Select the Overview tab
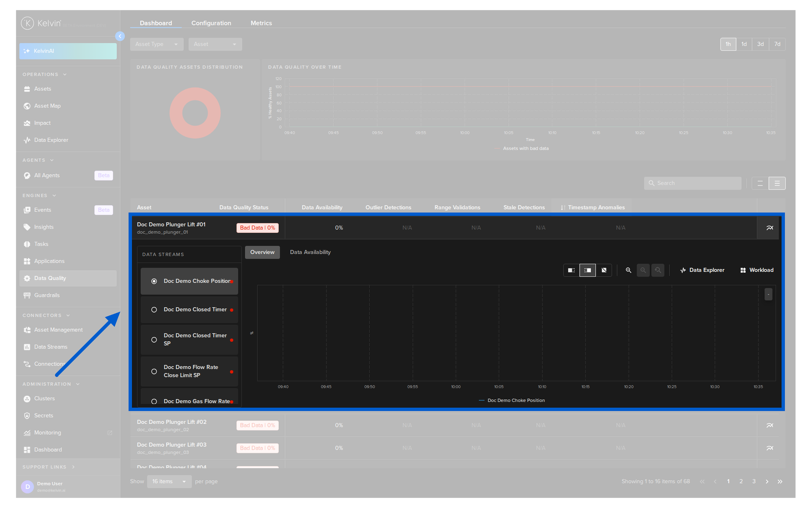Image resolution: width=812 pixels, height=508 pixels. [x=262, y=252]
